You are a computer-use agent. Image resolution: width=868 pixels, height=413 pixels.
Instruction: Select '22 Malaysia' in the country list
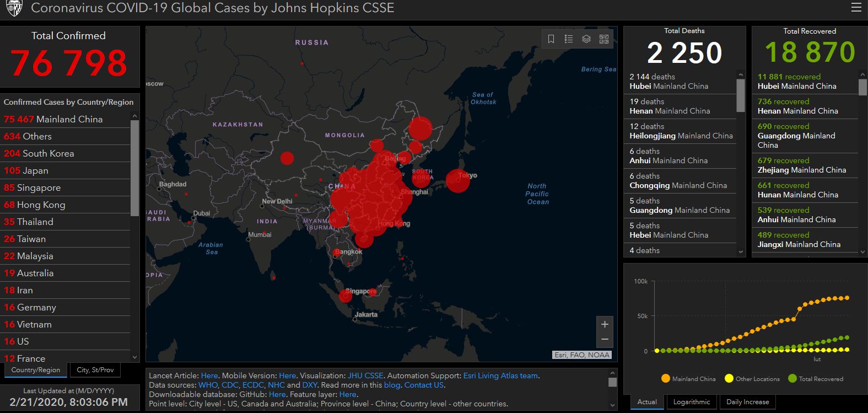66,256
